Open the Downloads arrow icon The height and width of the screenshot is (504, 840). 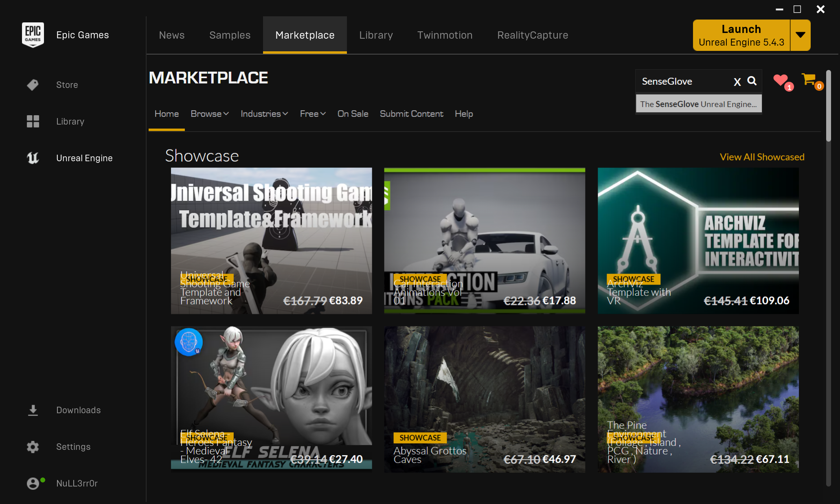tap(33, 410)
